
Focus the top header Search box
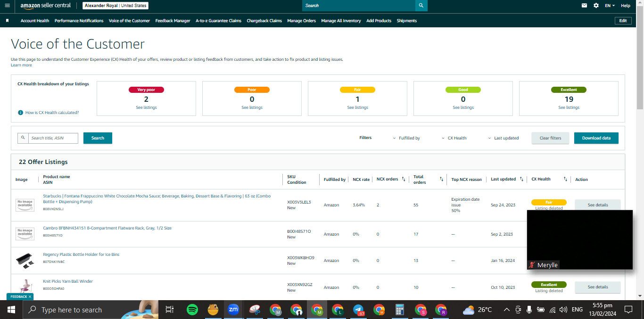[359, 6]
